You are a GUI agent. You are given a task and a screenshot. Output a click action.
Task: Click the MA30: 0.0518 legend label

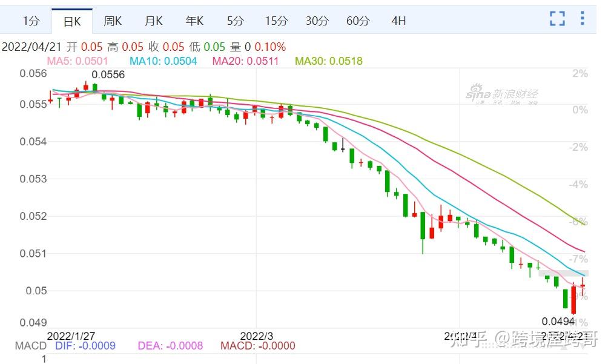point(329,61)
